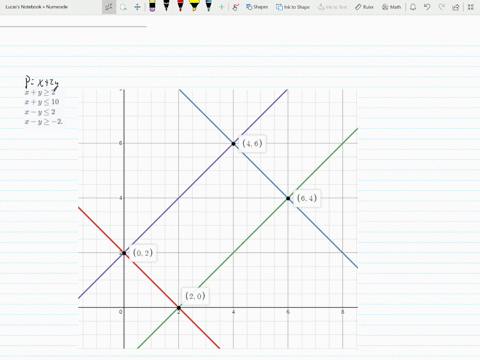480x360 pixels.
Task: Undo the last ink stroke
Action: pyautogui.click(x=427, y=7)
